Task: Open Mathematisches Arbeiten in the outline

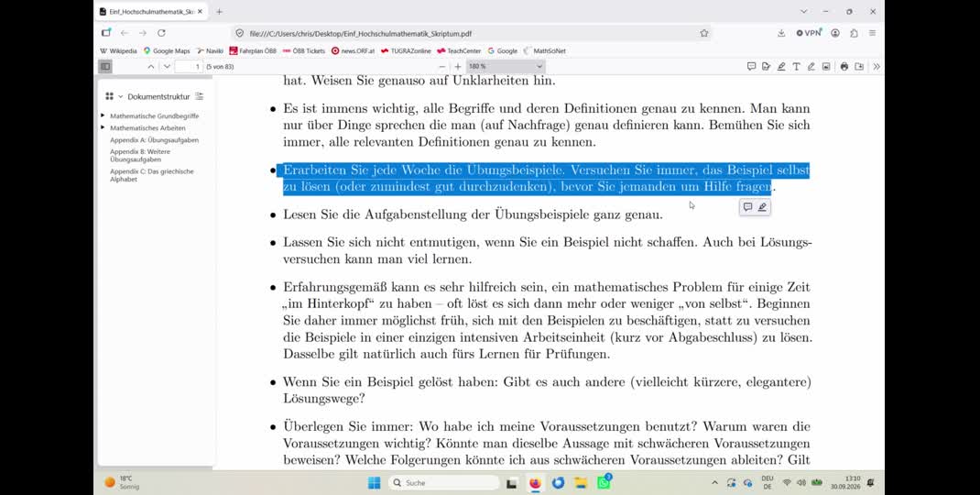Action: [147, 127]
